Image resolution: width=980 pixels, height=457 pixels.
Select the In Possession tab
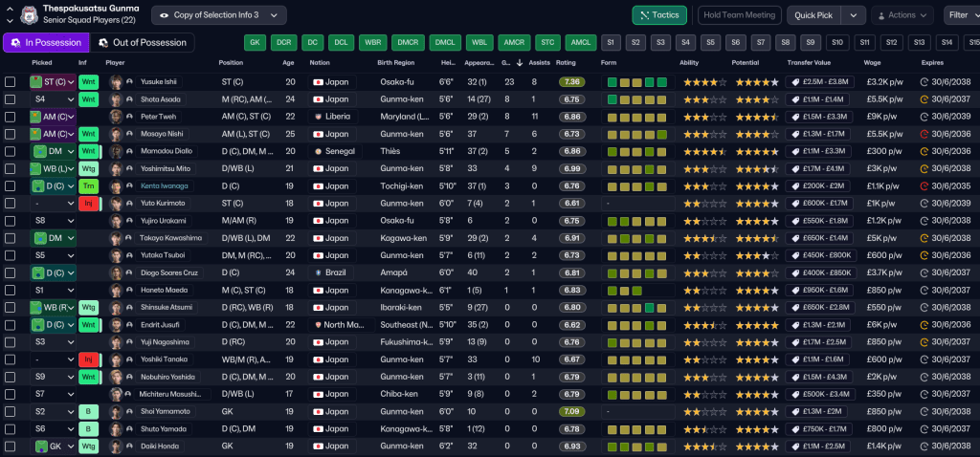pyautogui.click(x=46, y=43)
